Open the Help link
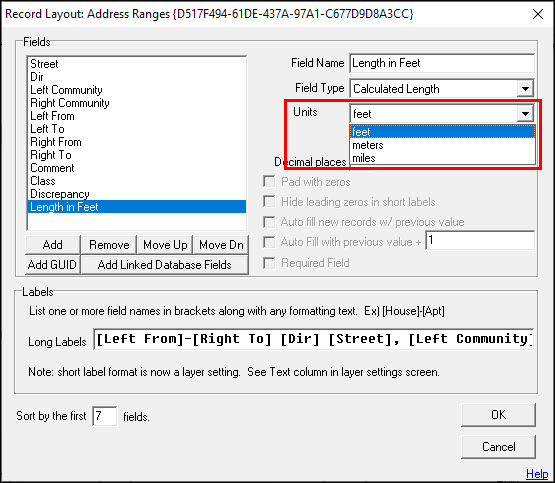555x483 pixels. pos(537,473)
